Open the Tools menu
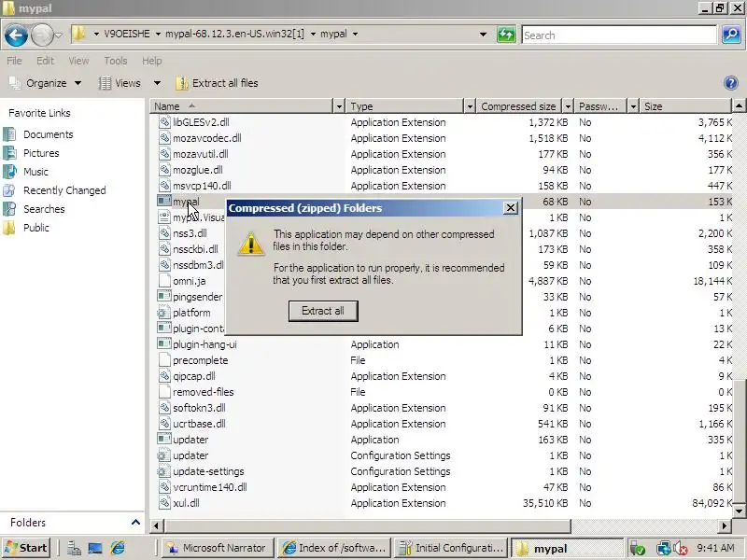747x560 pixels. (115, 61)
